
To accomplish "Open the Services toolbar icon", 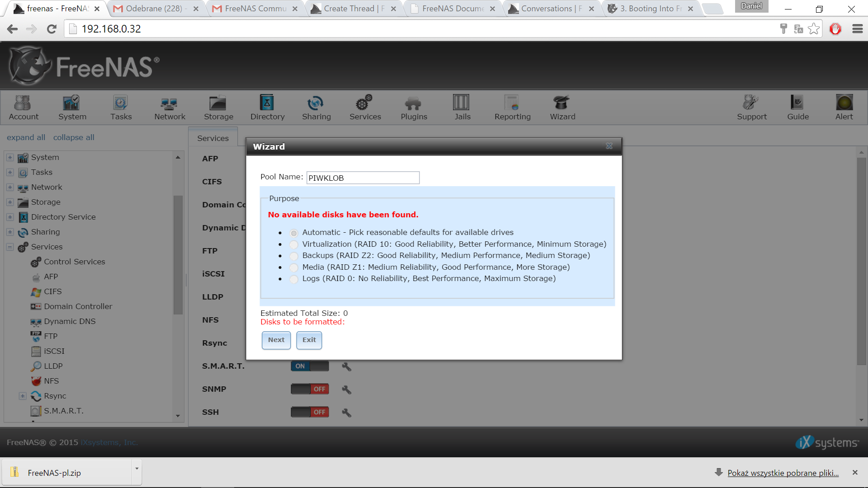I will click(365, 108).
